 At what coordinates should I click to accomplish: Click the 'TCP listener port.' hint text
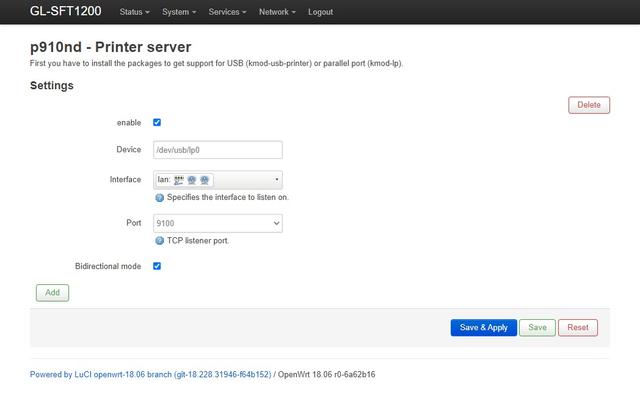pos(198,241)
